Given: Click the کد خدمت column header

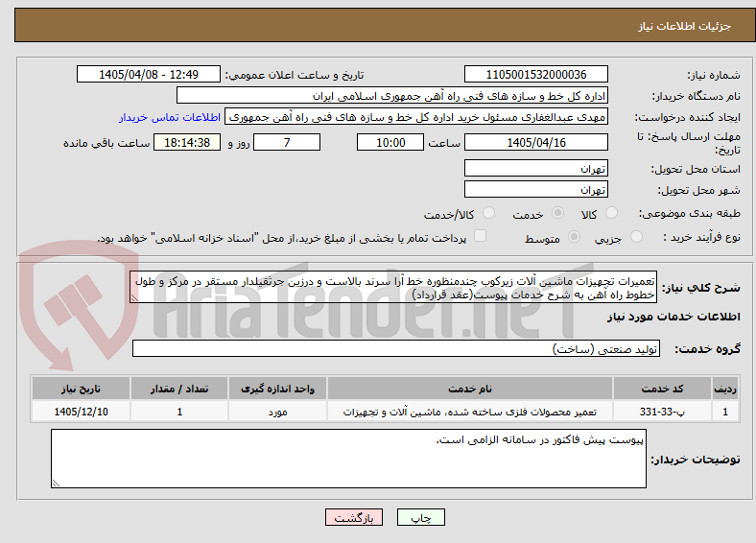Looking at the screenshot, I should 663,389.
